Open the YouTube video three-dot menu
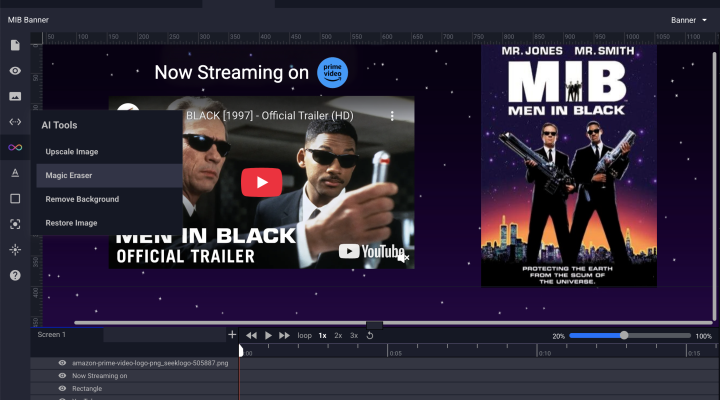 point(392,116)
